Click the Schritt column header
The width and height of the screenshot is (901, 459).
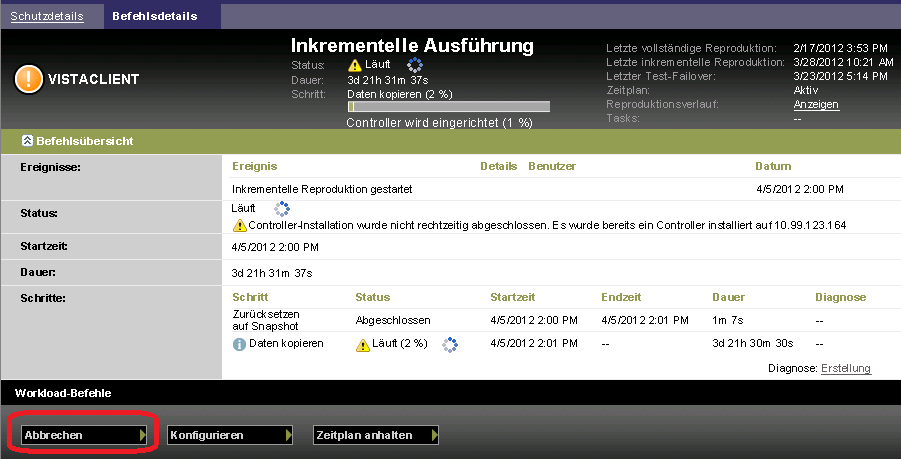(250, 297)
